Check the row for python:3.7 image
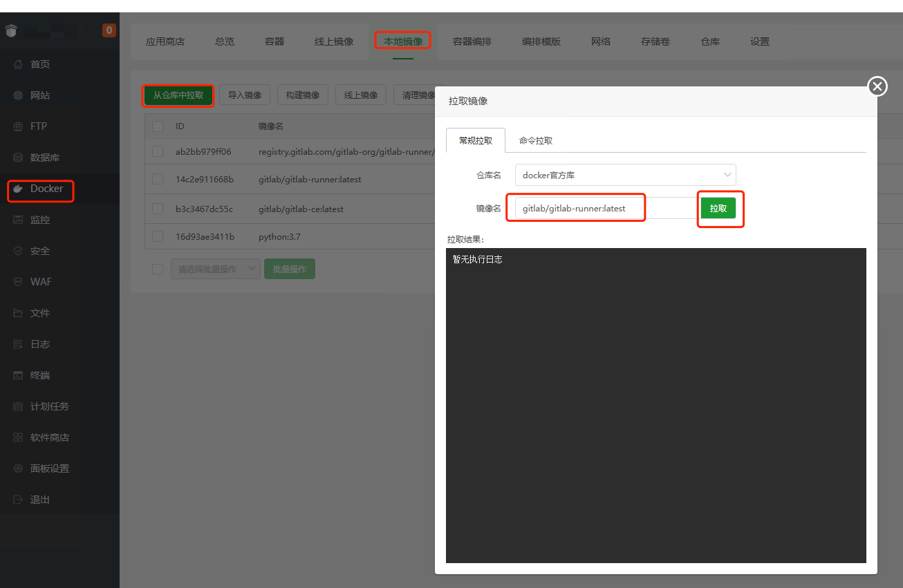The image size is (903, 588). 158,237
